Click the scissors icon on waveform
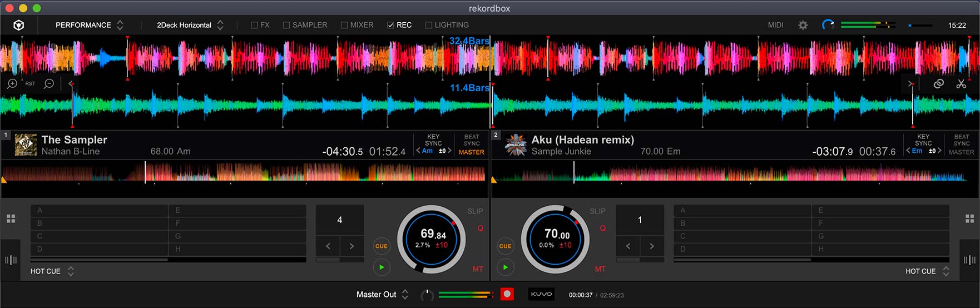 (x=961, y=84)
